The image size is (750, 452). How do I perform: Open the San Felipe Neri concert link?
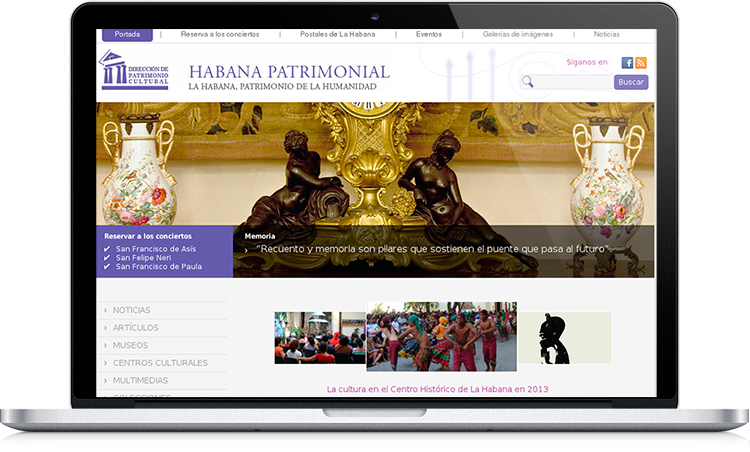[x=143, y=258]
